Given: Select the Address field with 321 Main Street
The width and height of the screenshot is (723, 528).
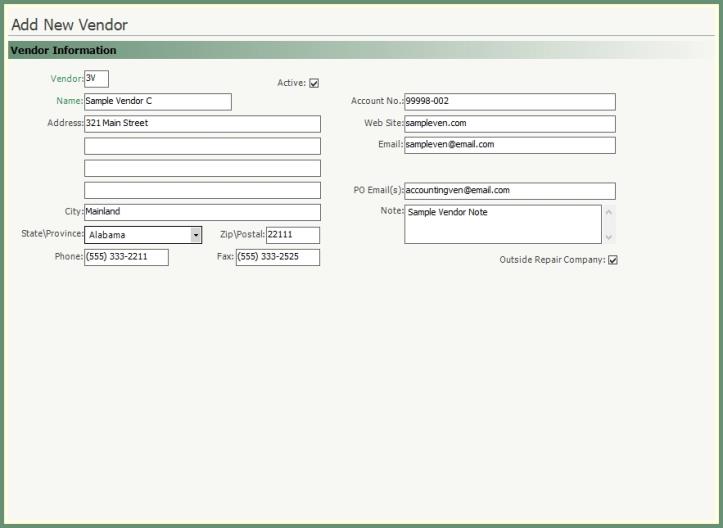Looking at the screenshot, I should (x=202, y=123).
